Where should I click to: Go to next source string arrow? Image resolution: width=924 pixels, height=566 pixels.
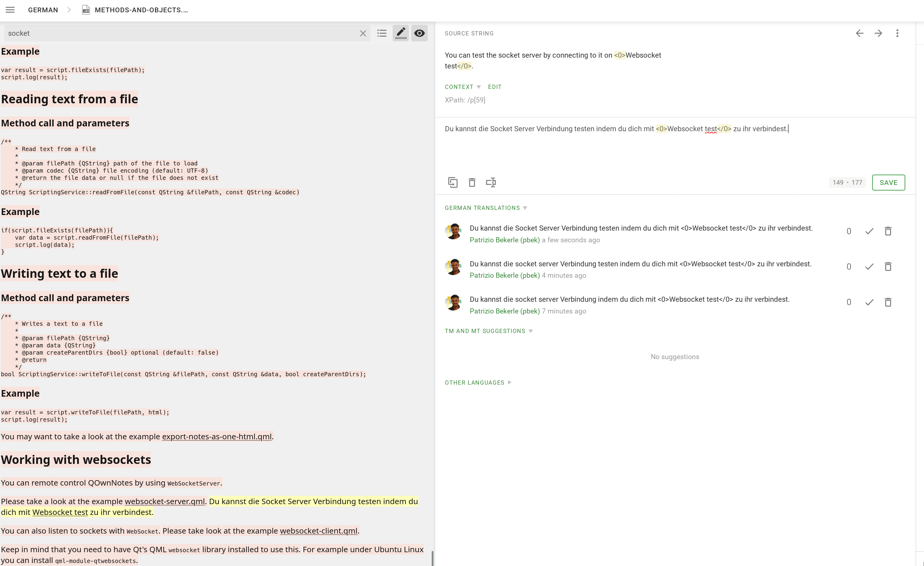tap(878, 33)
